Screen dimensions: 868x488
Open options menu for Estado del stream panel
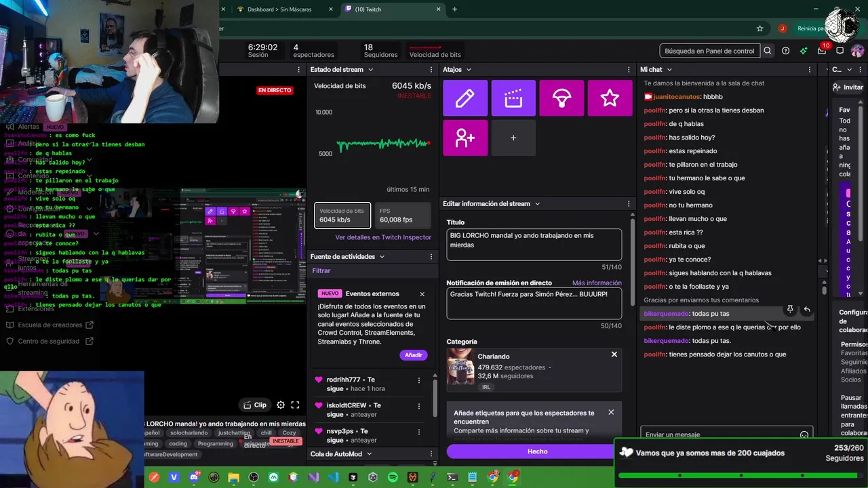click(x=431, y=70)
